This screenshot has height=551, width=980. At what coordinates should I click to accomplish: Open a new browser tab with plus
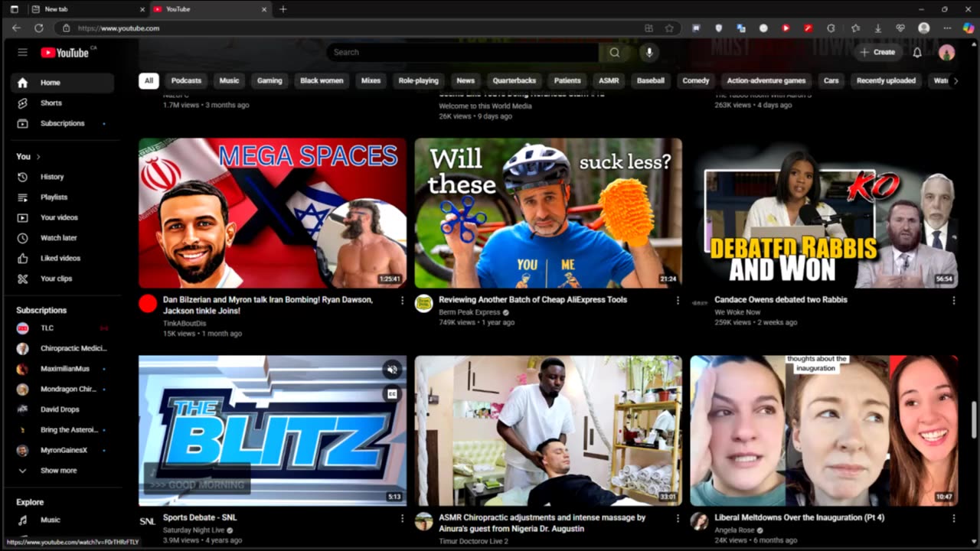coord(283,9)
